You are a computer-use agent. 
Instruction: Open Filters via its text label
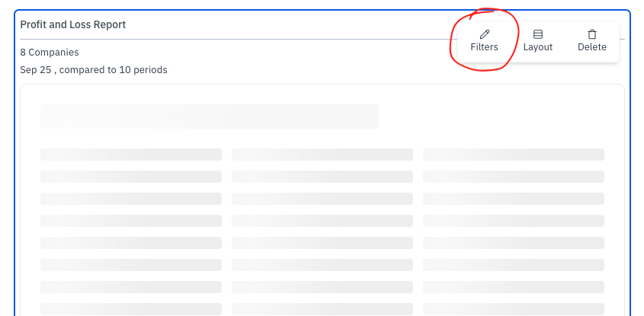click(x=484, y=47)
